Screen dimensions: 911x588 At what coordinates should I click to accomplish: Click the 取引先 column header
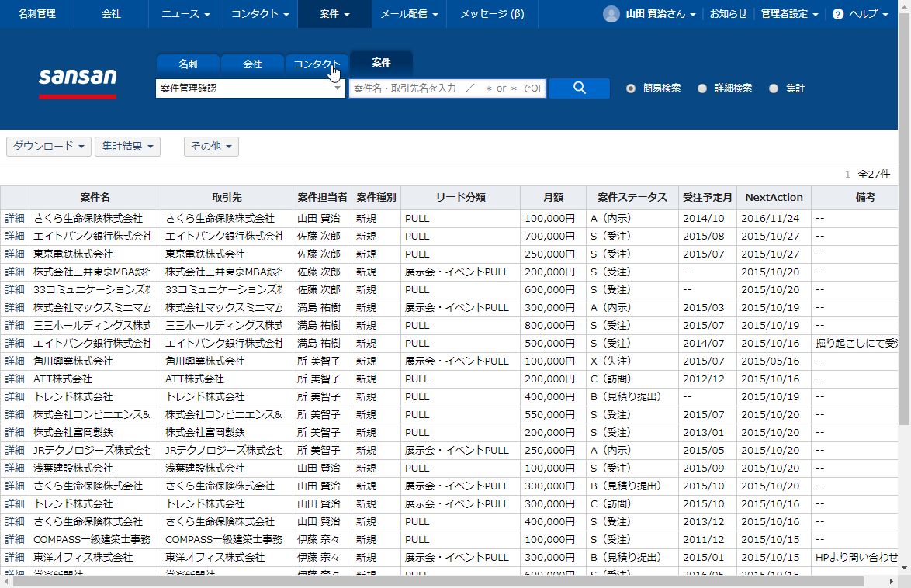pos(227,198)
